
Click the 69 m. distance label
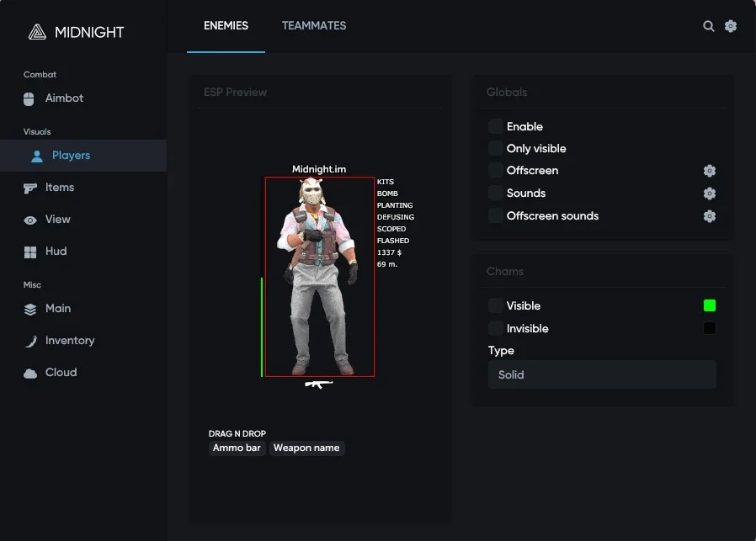point(387,264)
